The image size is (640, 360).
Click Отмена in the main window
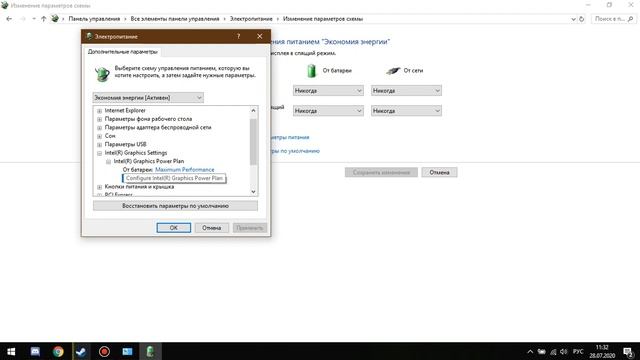tap(439, 172)
